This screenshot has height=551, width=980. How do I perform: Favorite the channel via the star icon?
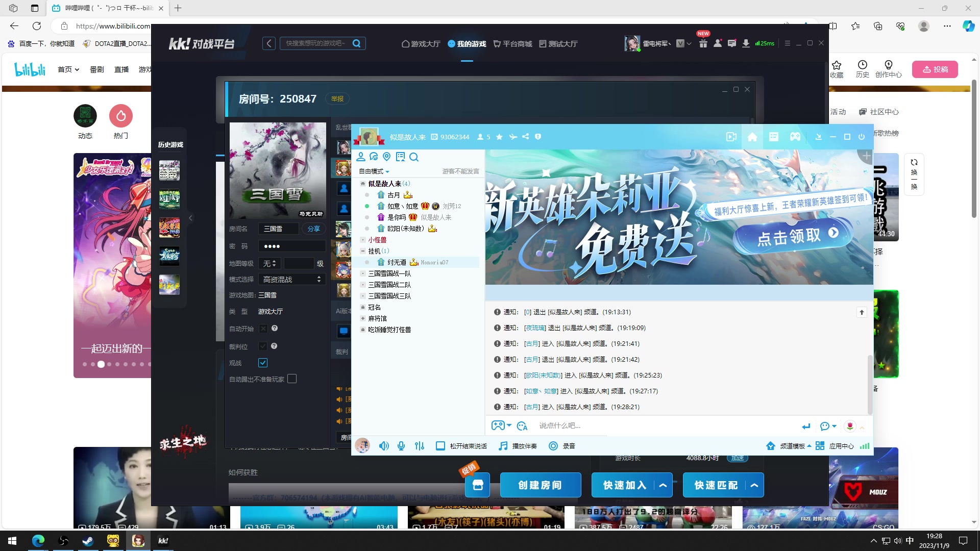click(499, 137)
